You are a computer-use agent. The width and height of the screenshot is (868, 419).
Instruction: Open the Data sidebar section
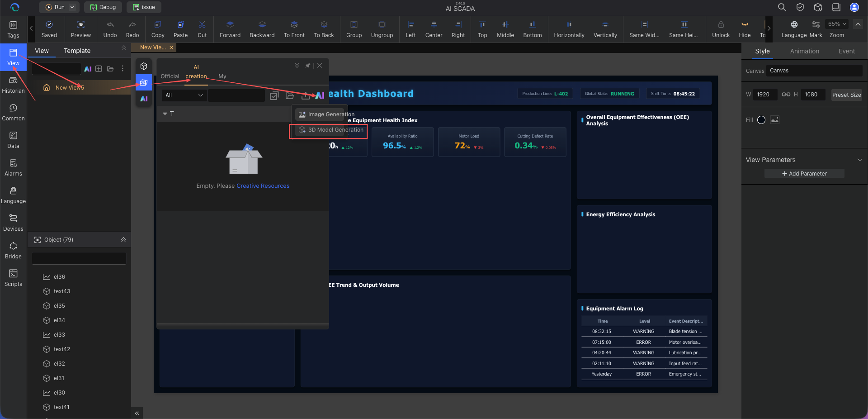click(13, 140)
